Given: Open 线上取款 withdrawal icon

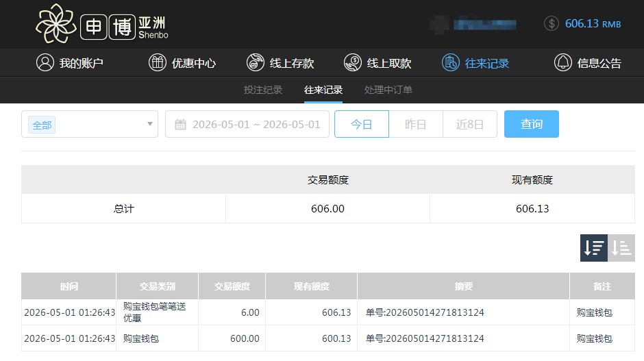Looking at the screenshot, I should pos(352,63).
